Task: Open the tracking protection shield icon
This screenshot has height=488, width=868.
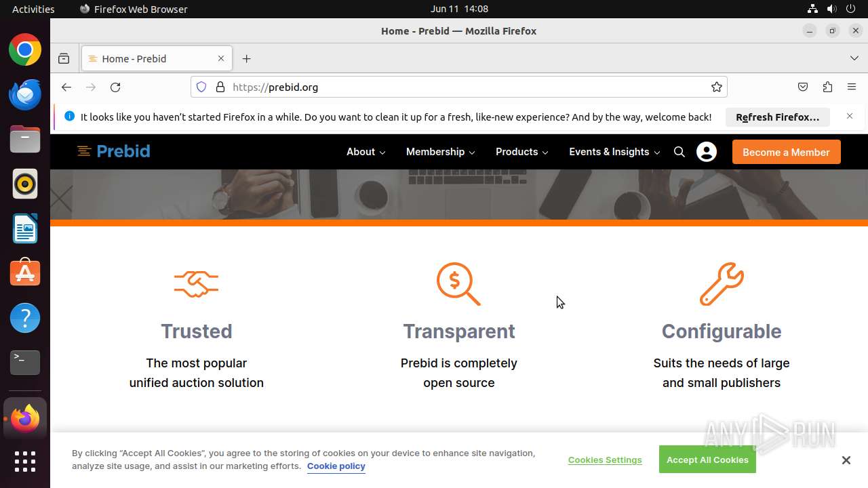Action: pos(201,87)
